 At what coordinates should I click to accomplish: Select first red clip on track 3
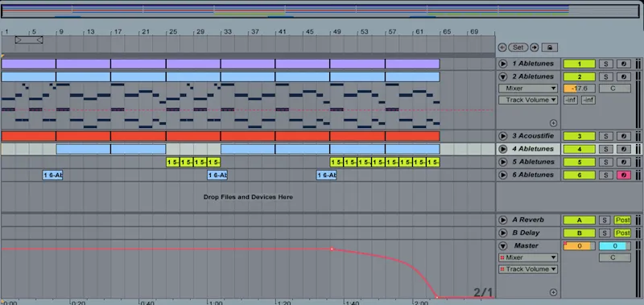click(28, 136)
